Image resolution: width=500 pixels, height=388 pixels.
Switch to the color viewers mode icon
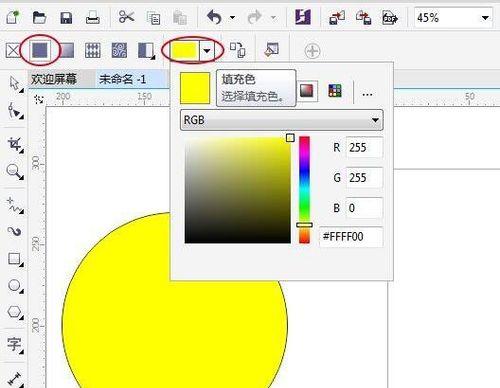tap(307, 91)
